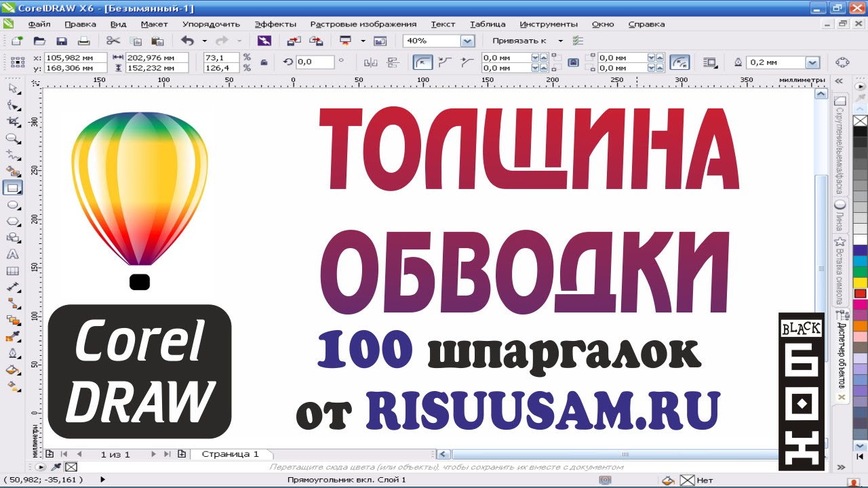
Task: Select the Freehand drawing tool
Action: [x=13, y=155]
